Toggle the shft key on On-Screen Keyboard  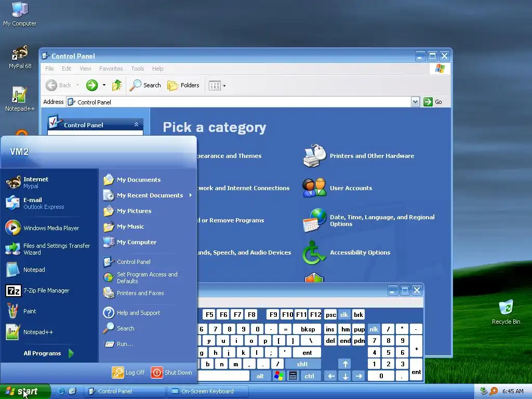(303, 364)
